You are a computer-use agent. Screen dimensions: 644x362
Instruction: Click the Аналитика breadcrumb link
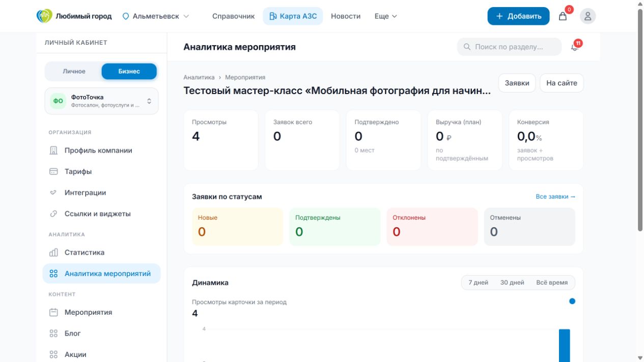click(x=199, y=77)
